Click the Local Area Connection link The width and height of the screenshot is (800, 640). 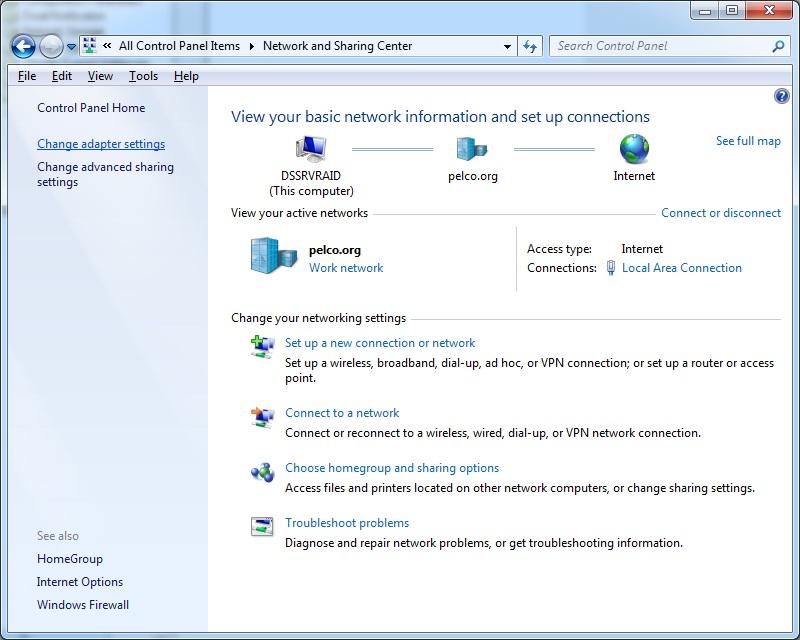coord(681,268)
